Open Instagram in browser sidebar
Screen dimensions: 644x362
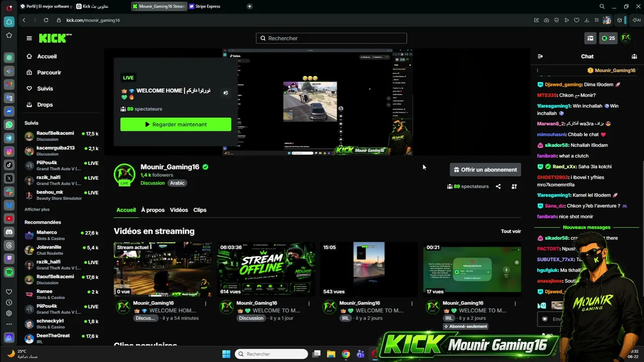pos(9,151)
